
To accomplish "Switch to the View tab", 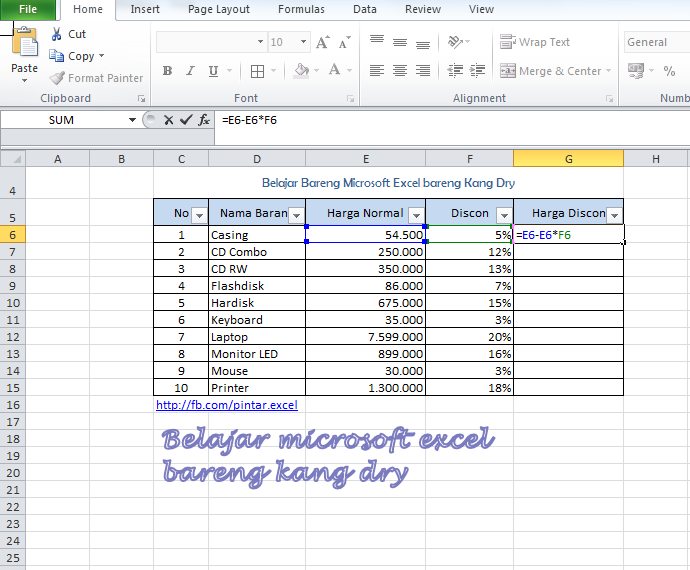I will tap(481, 9).
